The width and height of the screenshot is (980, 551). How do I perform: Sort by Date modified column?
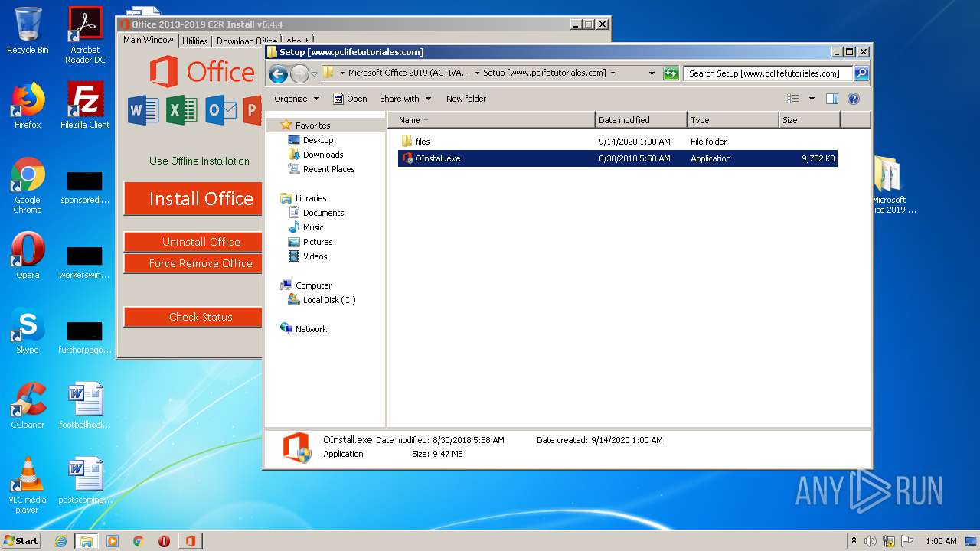click(641, 120)
